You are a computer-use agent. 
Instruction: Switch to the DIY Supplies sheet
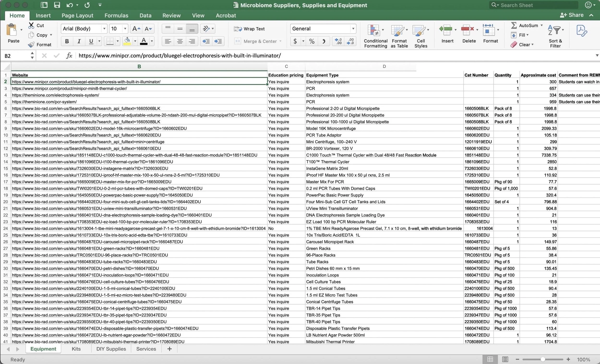pyautogui.click(x=111, y=349)
